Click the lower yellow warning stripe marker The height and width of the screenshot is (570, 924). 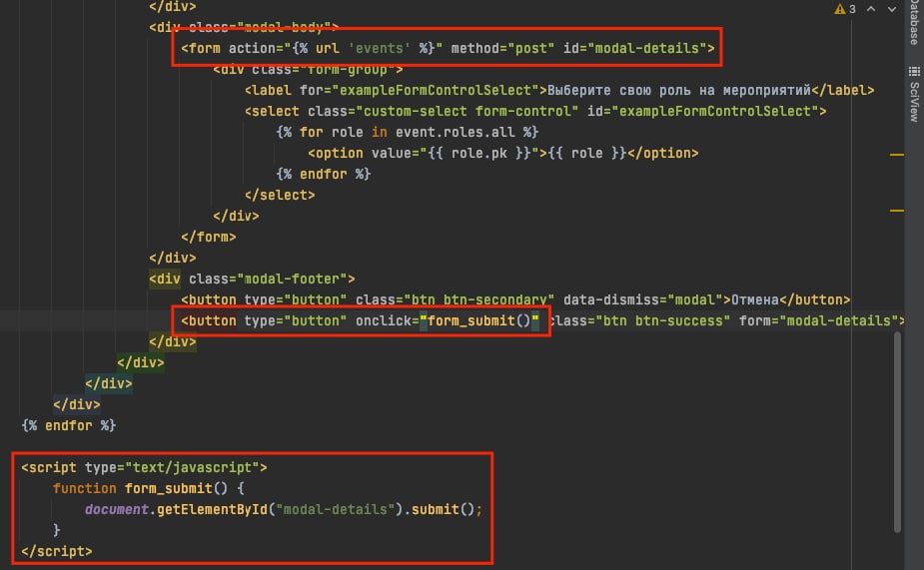click(x=897, y=211)
